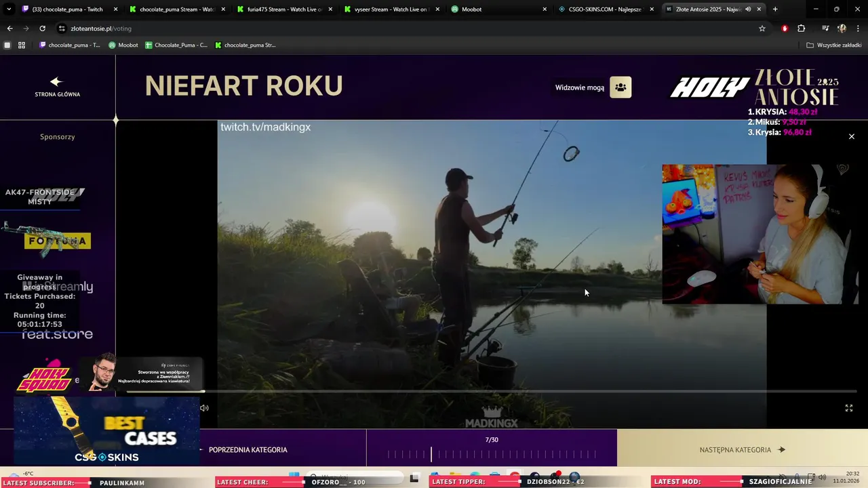868x488 pixels.
Task: Enter fullscreen on the video player
Action: click(848, 408)
